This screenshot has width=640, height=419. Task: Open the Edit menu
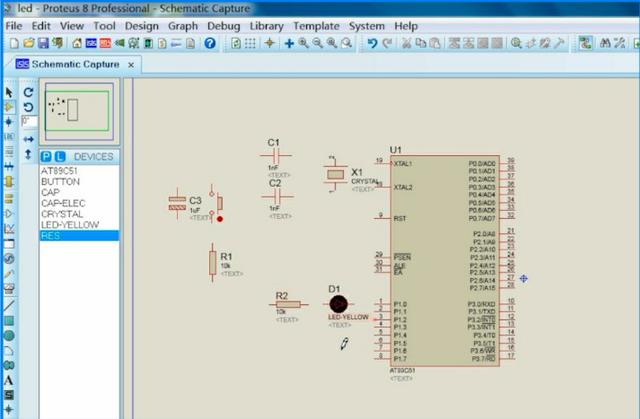click(41, 26)
